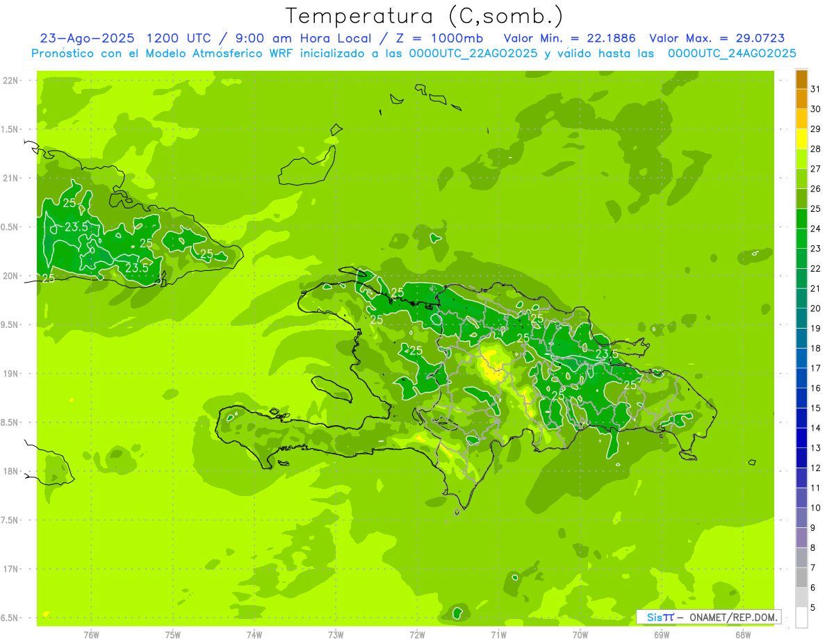Screen dimensions: 834x644
Task: Click the color bar segment between 29 and 30
Action: click(801, 119)
